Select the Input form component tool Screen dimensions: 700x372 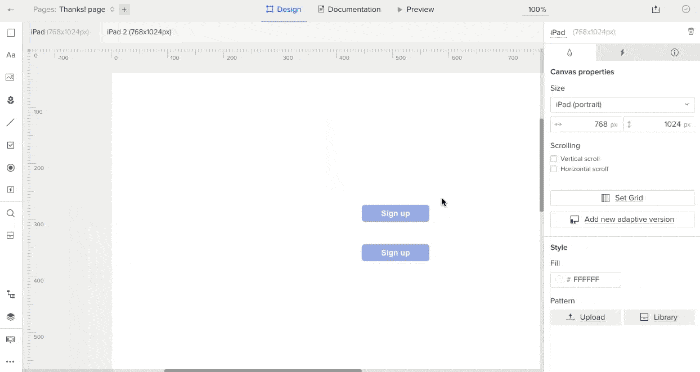click(x=11, y=236)
